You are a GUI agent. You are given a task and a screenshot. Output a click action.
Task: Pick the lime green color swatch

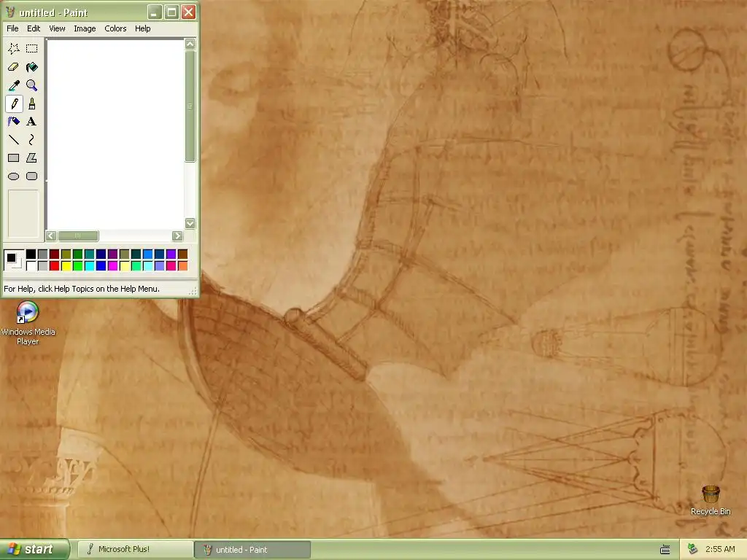pyautogui.click(x=77, y=265)
